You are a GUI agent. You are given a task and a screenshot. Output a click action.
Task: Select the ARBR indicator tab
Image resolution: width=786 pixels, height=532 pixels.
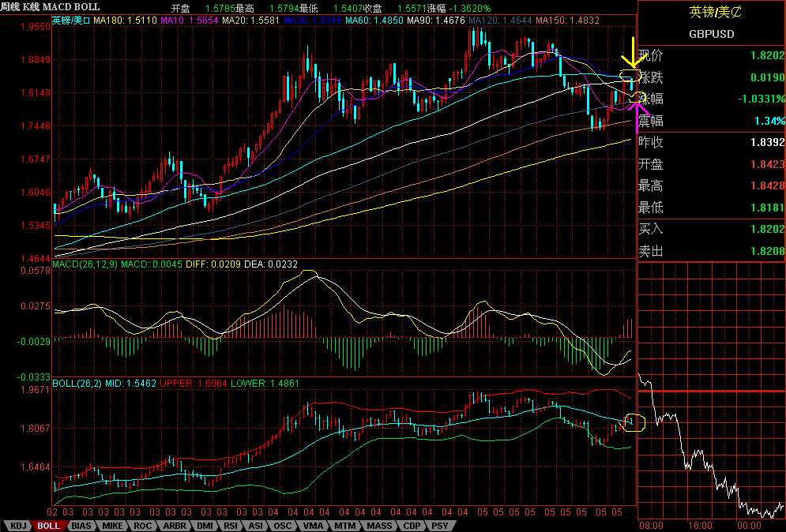[175, 526]
